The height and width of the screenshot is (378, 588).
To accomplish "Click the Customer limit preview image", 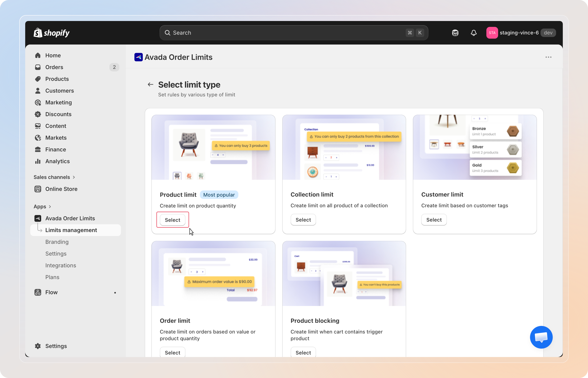I will (475, 147).
